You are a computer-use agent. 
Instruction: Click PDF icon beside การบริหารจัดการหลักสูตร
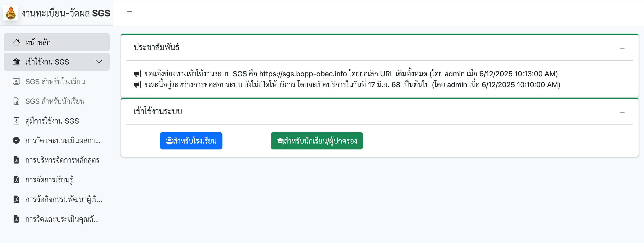[16, 160]
